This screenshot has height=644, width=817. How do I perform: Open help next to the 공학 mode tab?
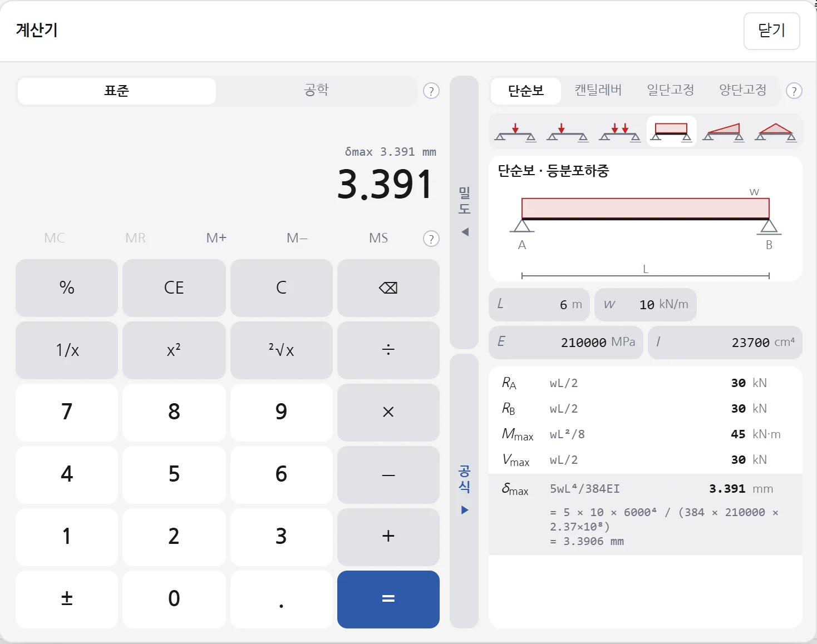[431, 91]
